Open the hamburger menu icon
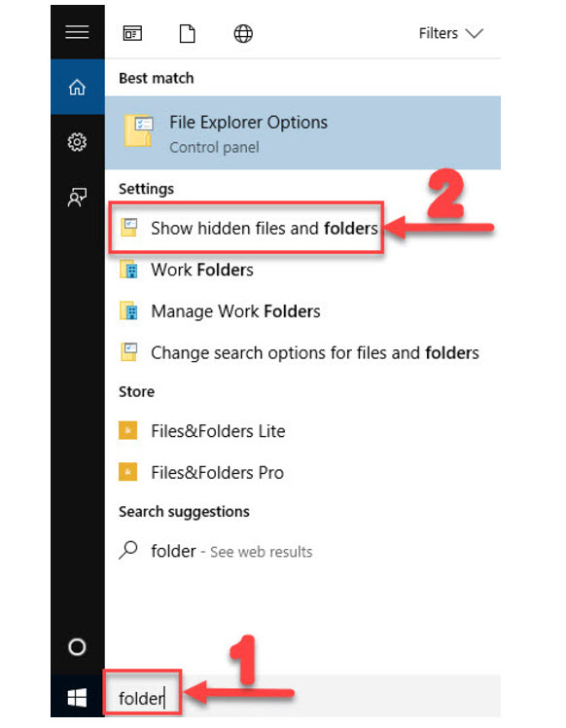This screenshot has width=566, height=728. click(x=77, y=32)
